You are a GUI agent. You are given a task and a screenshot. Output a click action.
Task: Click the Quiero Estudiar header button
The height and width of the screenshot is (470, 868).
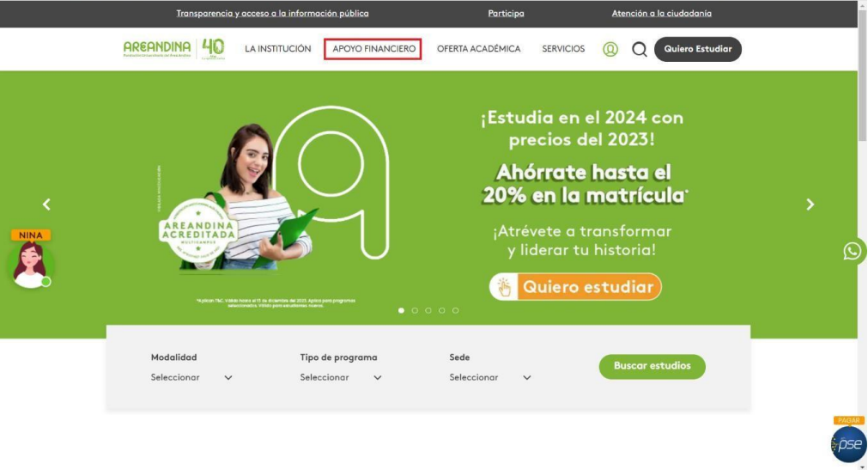[697, 49]
